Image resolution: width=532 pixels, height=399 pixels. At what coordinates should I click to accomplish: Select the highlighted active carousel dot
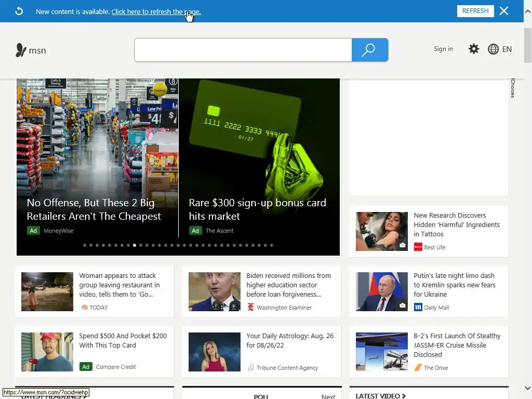[x=135, y=245]
